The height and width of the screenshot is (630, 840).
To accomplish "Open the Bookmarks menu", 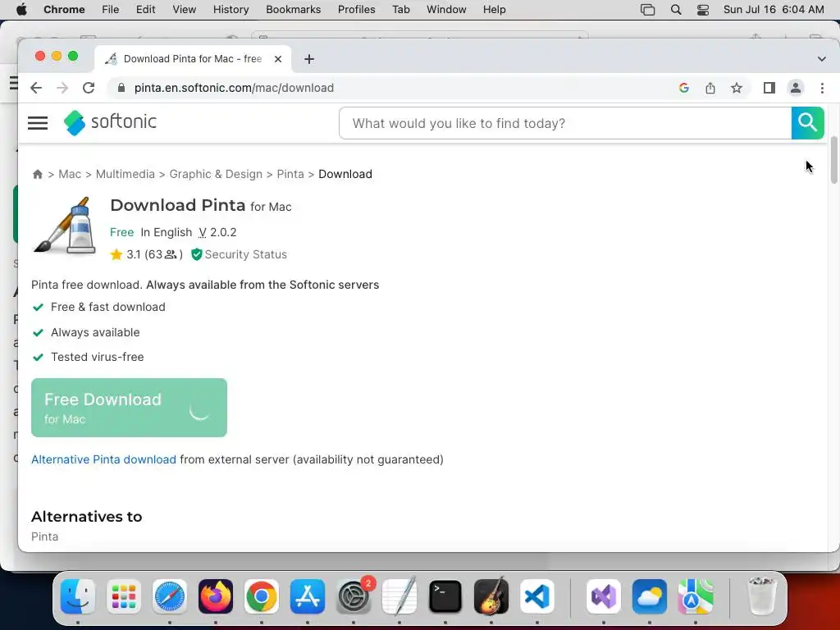I will tap(293, 10).
